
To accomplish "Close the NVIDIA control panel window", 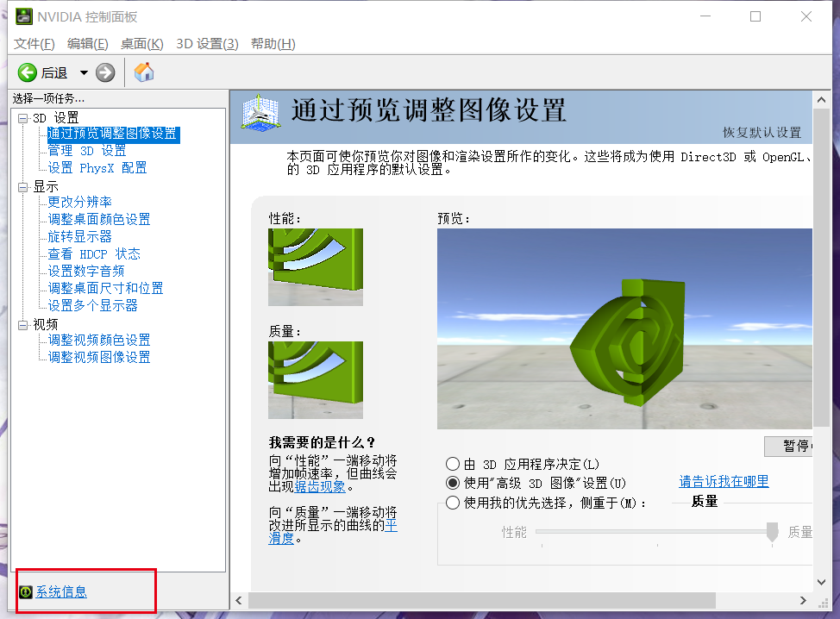I will [806, 16].
